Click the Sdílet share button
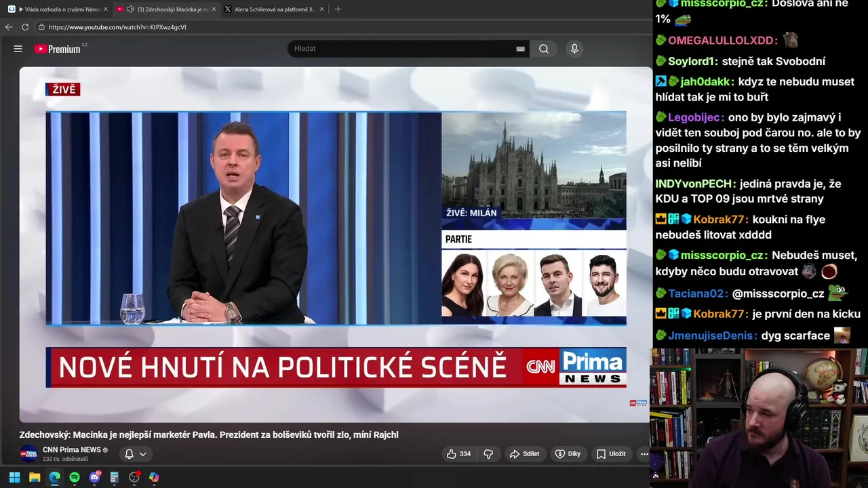The width and height of the screenshot is (868, 488). pyautogui.click(x=524, y=454)
